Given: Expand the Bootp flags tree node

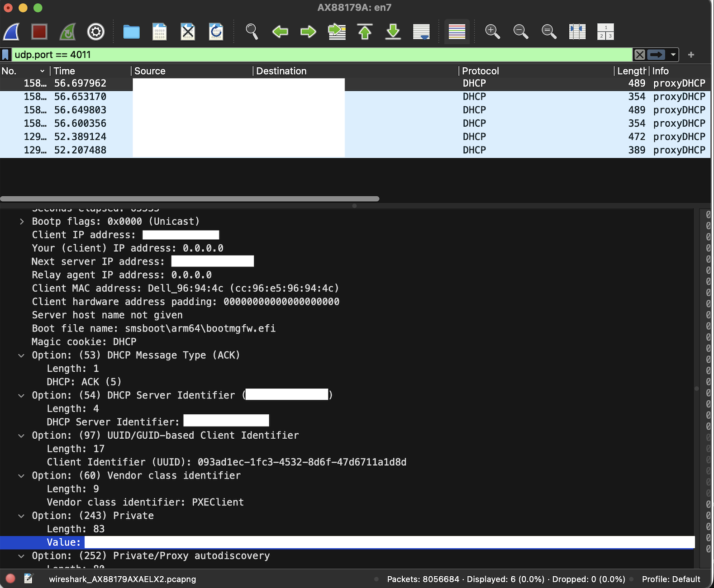Looking at the screenshot, I should [21, 222].
